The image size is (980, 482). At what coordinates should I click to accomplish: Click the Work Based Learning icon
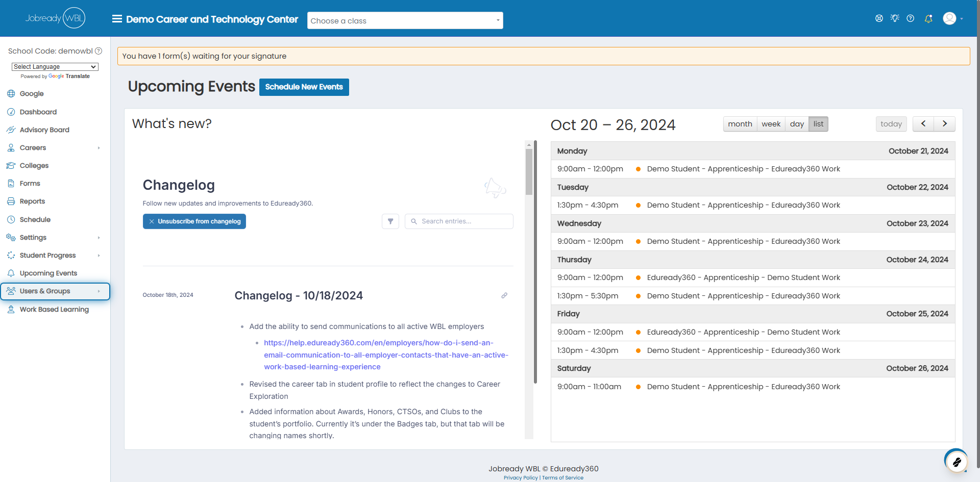[11, 309]
